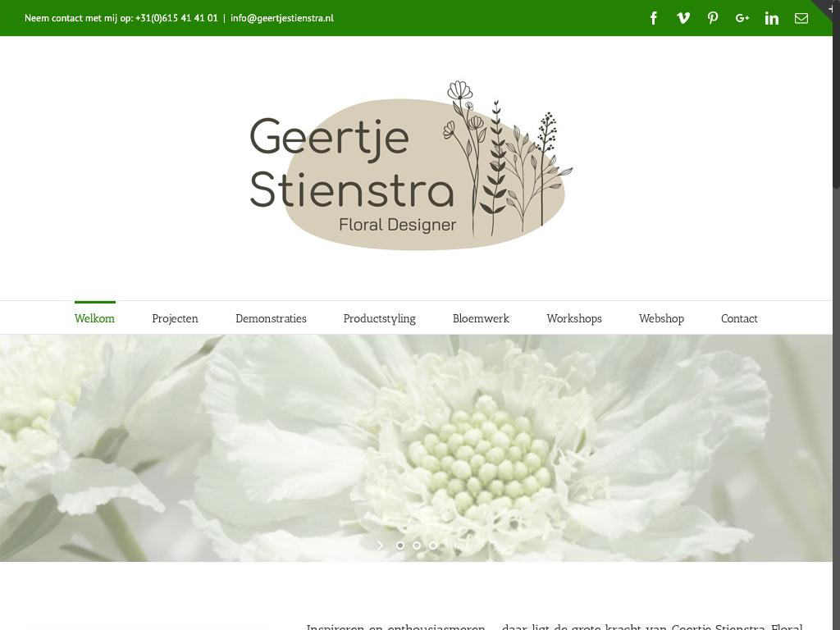Open the Bloemwerk menu item
The image size is (840, 630).
481,318
